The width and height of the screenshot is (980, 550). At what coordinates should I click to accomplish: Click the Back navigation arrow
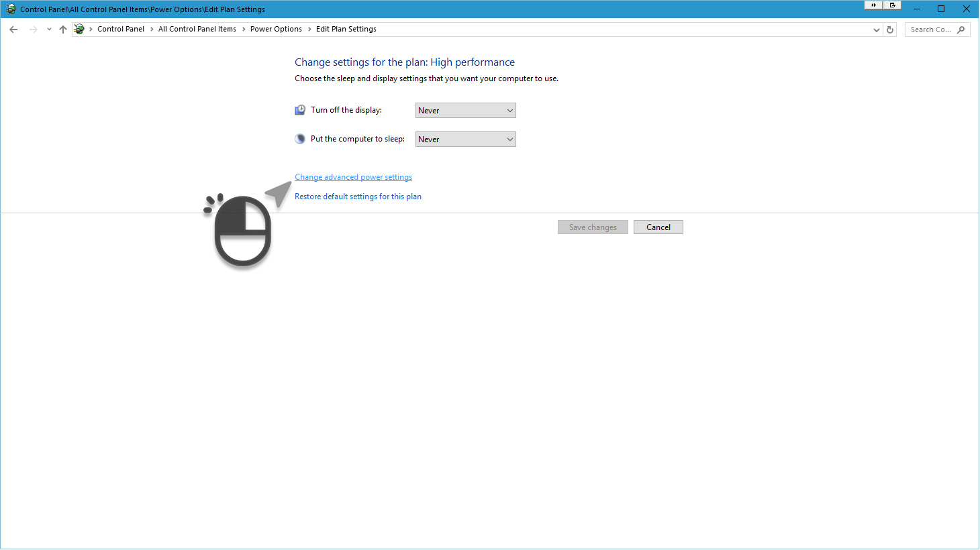coord(13,30)
